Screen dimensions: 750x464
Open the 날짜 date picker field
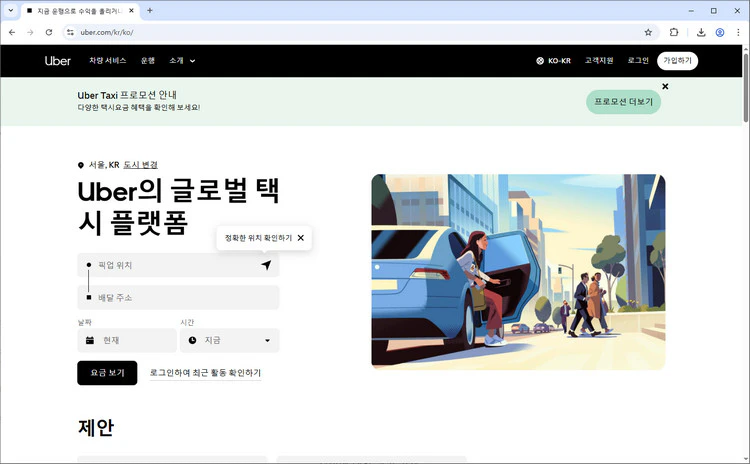[127, 340]
